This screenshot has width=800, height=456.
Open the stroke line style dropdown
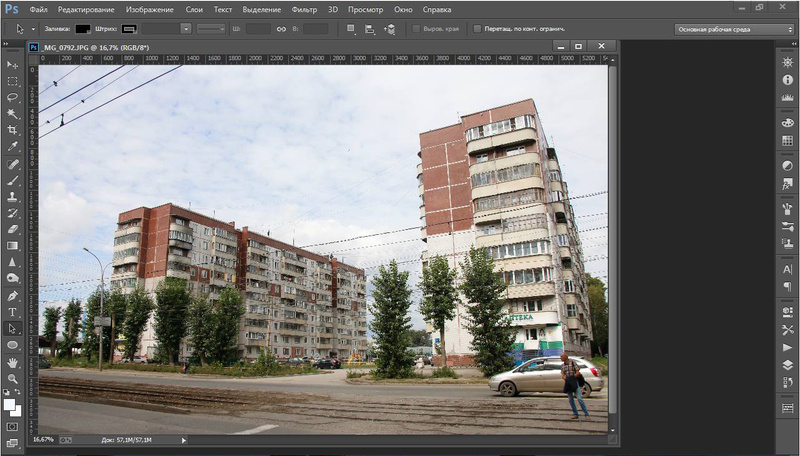[x=211, y=29]
